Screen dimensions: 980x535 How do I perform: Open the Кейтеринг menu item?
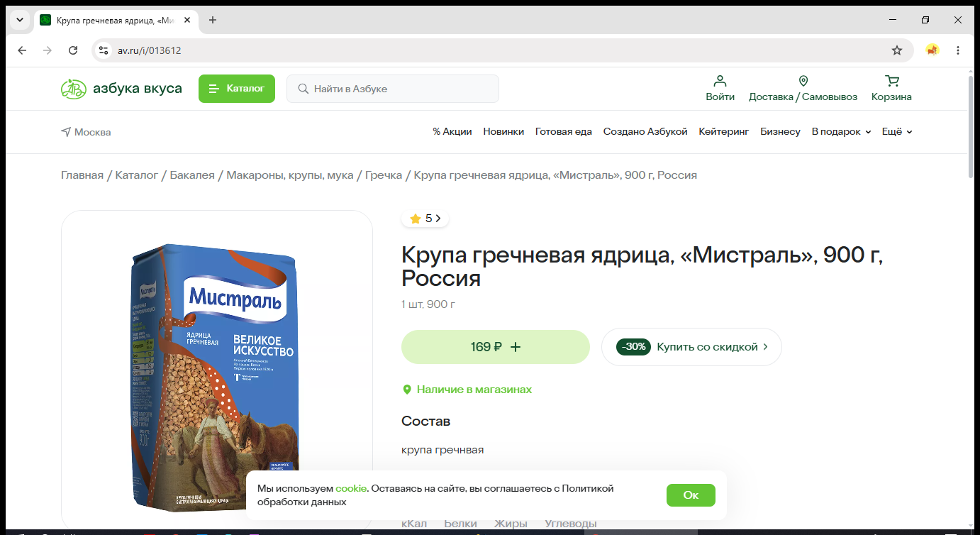click(x=724, y=132)
